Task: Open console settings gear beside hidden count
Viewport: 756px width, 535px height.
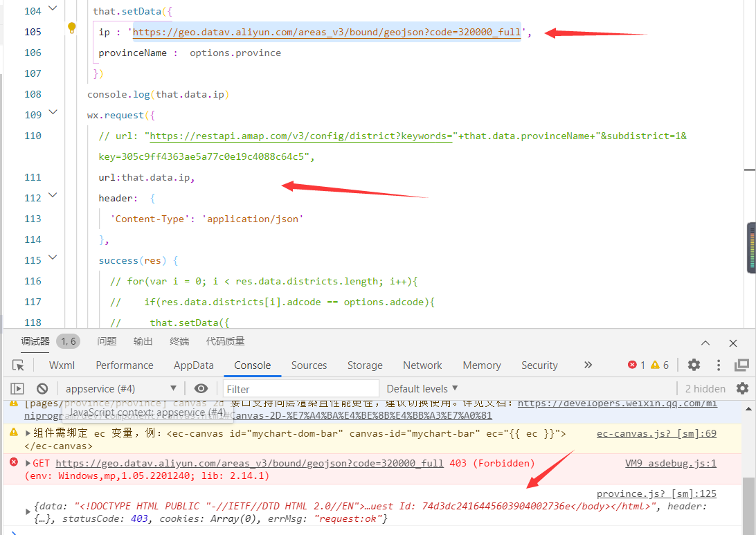Action: 742,388
